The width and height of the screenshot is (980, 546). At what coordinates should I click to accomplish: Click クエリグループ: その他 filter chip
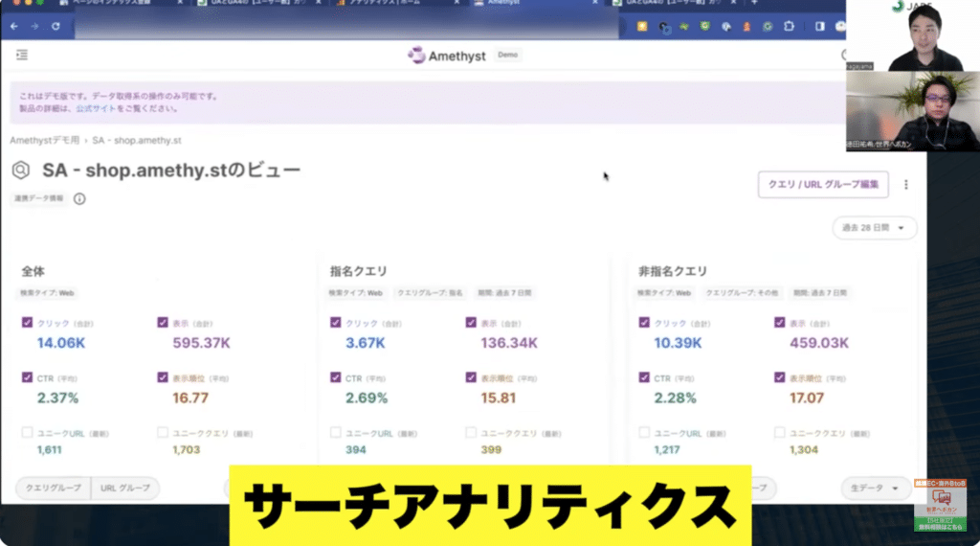742,293
